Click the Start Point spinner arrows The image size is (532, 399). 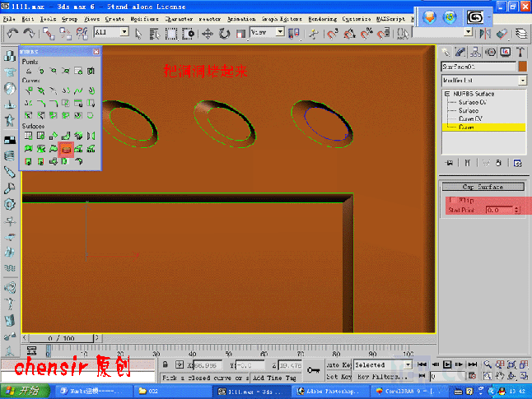516,210
